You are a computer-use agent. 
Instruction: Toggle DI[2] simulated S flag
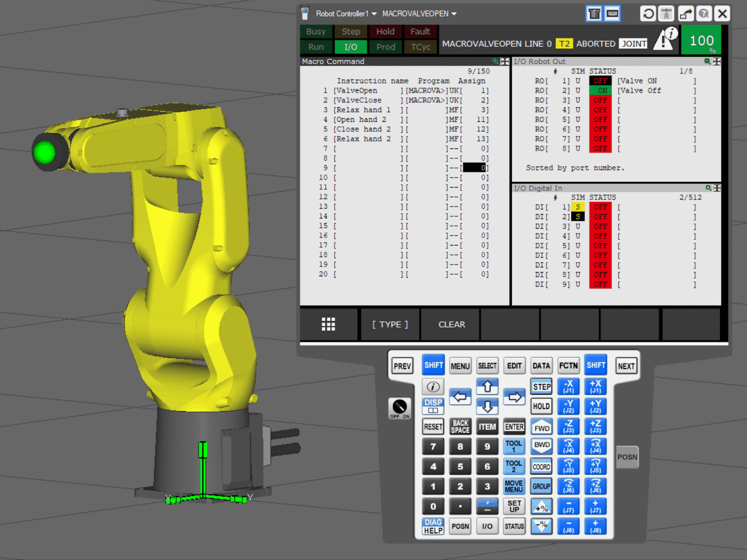[x=578, y=217]
